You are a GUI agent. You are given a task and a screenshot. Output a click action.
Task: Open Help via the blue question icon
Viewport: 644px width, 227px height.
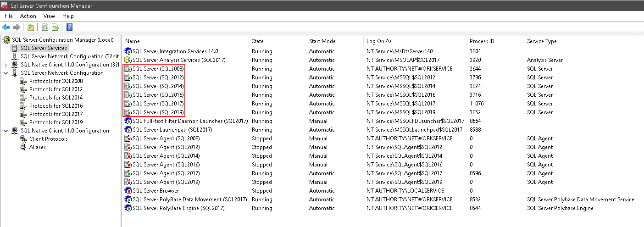click(x=70, y=27)
